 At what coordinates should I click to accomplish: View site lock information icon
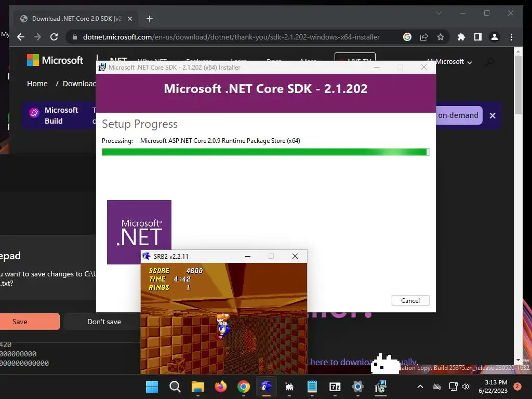[x=75, y=37]
